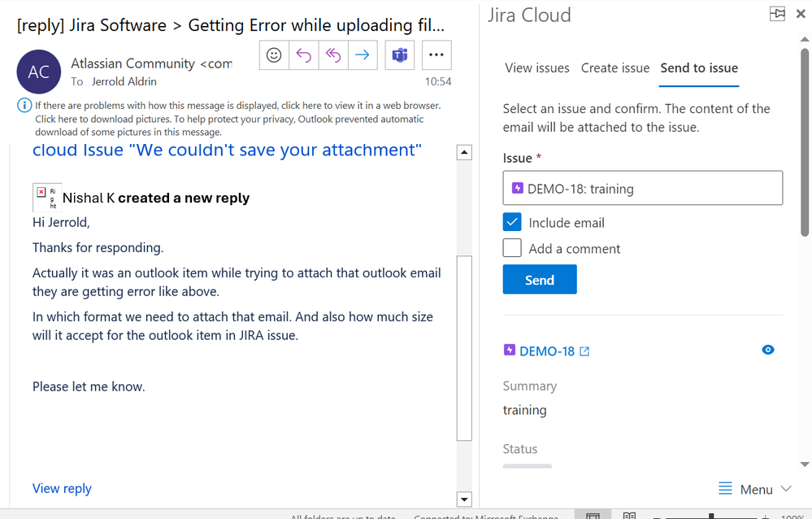Click sender name Atlassian Community
Image resolution: width=812 pixels, height=519 pixels.
click(x=133, y=63)
